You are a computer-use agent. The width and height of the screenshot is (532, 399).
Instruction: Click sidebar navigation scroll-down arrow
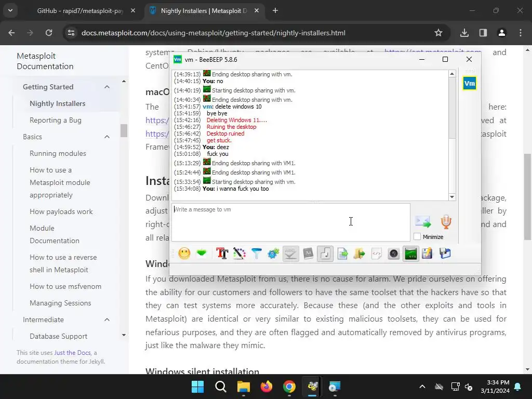pos(124,335)
